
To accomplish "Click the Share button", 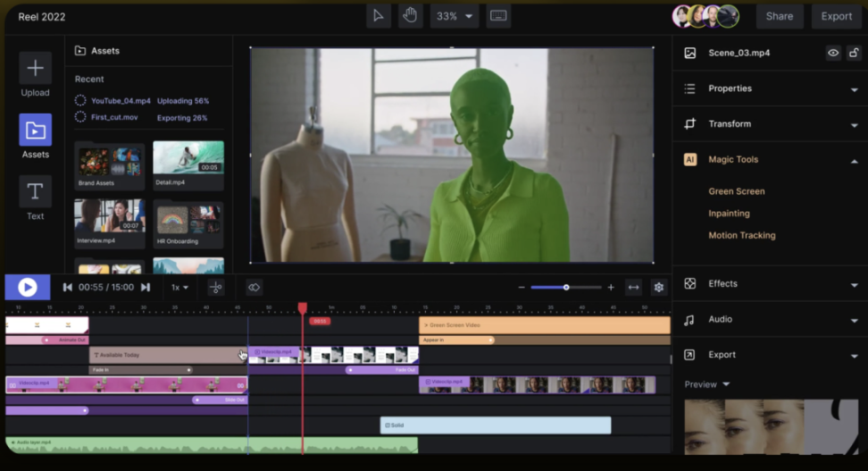I will pos(779,16).
